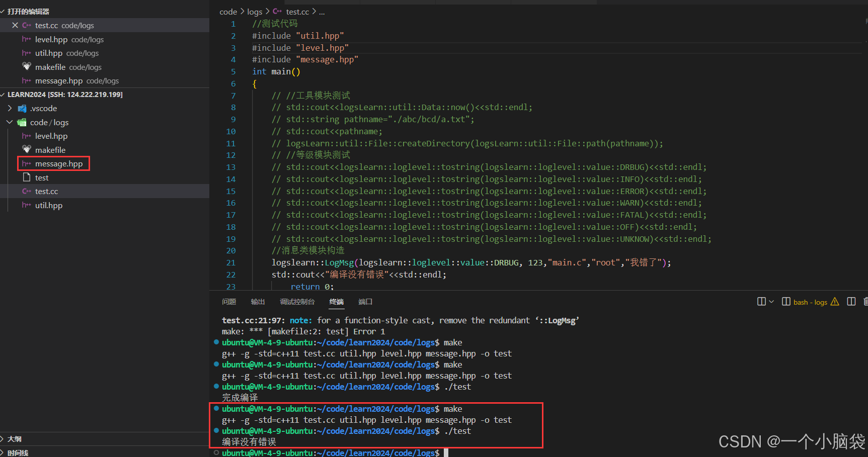Open the launch profile dropdown arrow in terminal panel

coord(771,302)
